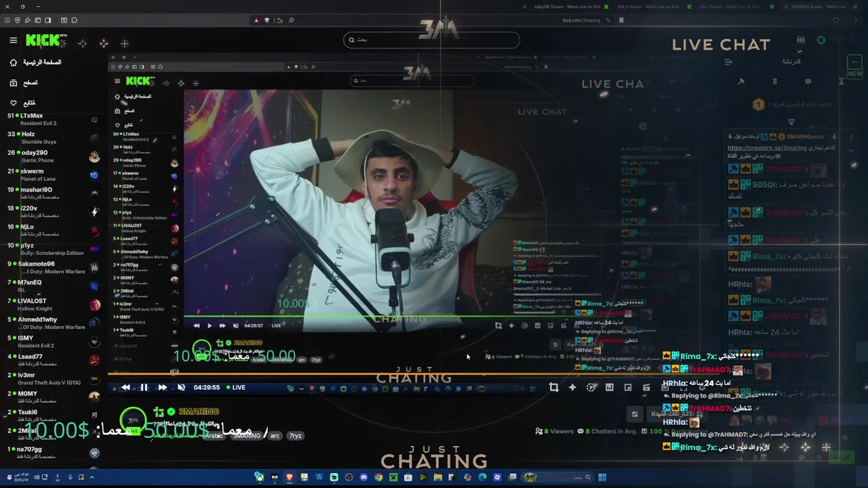Open the creators.sa/3maring pinned link
Image resolution: width=868 pixels, height=488 pixels.
[767, 148]
